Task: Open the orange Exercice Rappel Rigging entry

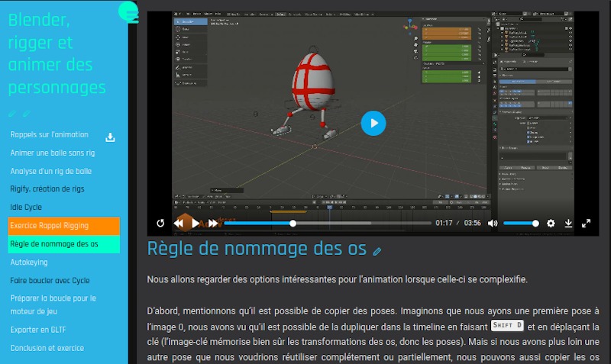Action: pyautogui.click(x=64, y=226)
